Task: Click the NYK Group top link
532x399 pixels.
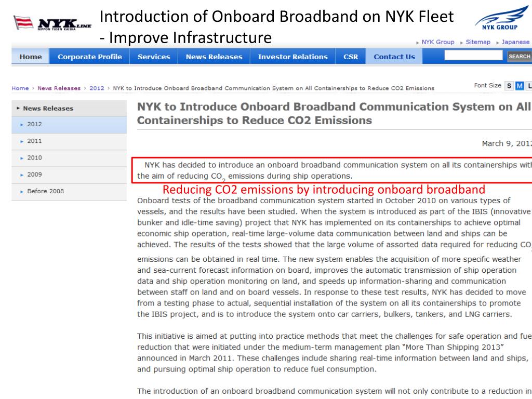Action: pos(437,42)
